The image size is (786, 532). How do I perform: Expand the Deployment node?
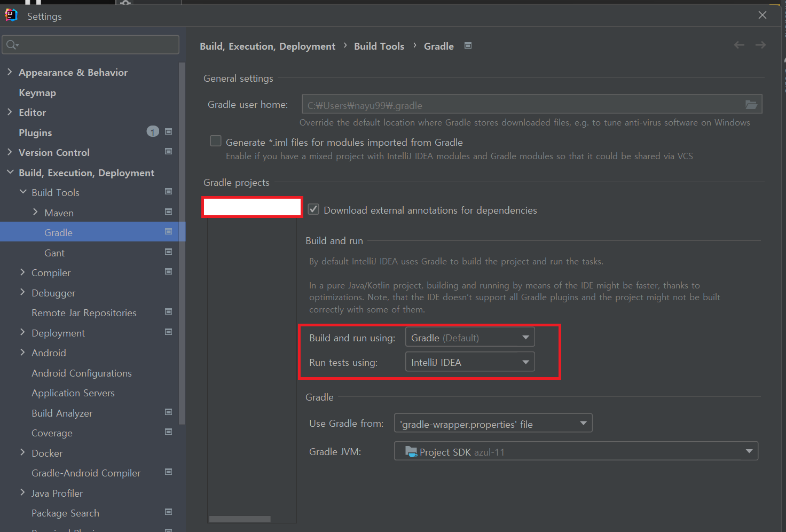[x=22, y=332]
